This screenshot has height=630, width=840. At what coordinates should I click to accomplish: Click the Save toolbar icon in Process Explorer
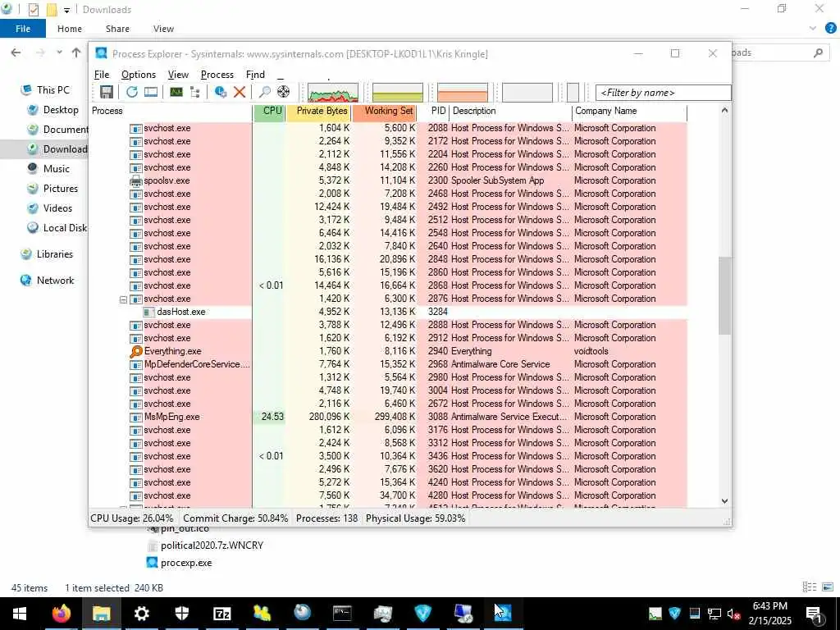click(x=106, y=92)
